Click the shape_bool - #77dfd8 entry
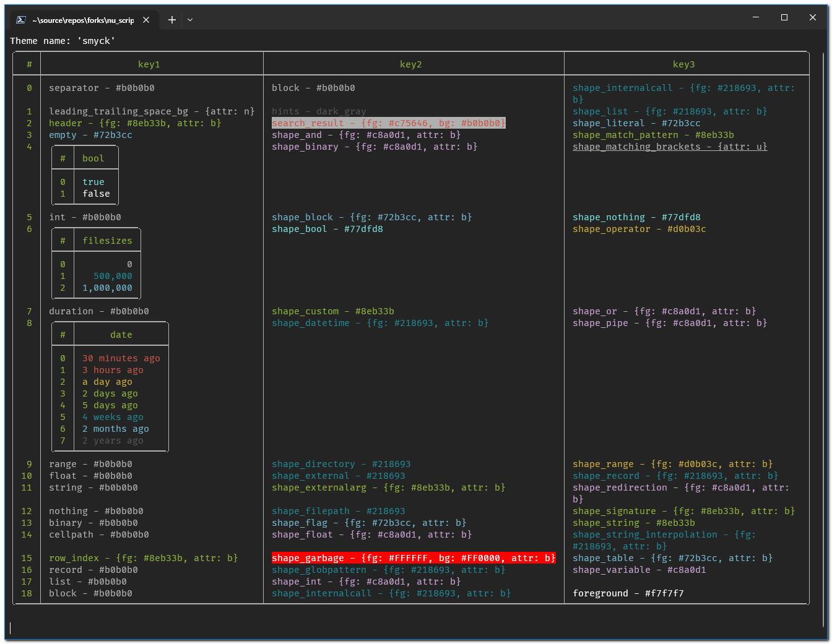Image resolution: width=832 pixels, height=644 pixels. click(327, 229)
